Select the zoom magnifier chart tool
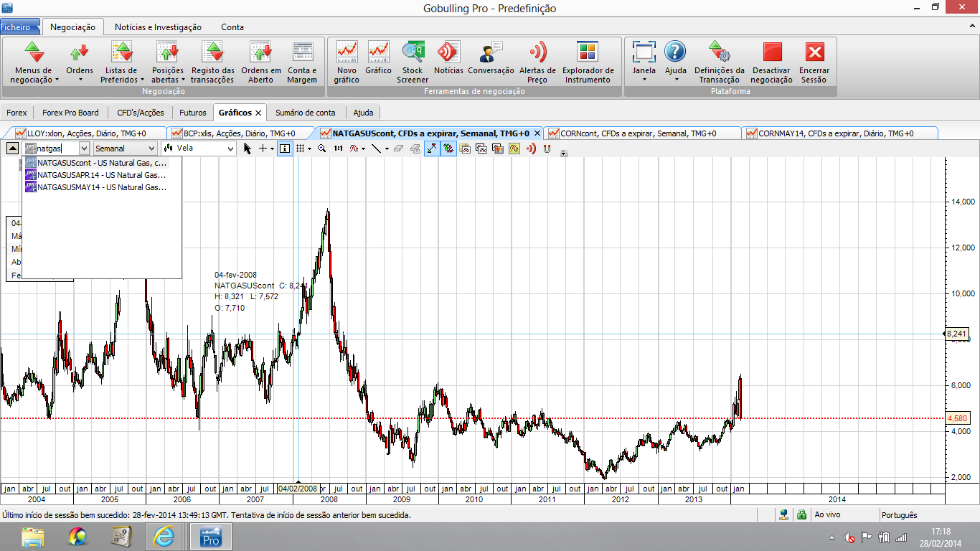This screenshot has height=551, width=980. 322,149
